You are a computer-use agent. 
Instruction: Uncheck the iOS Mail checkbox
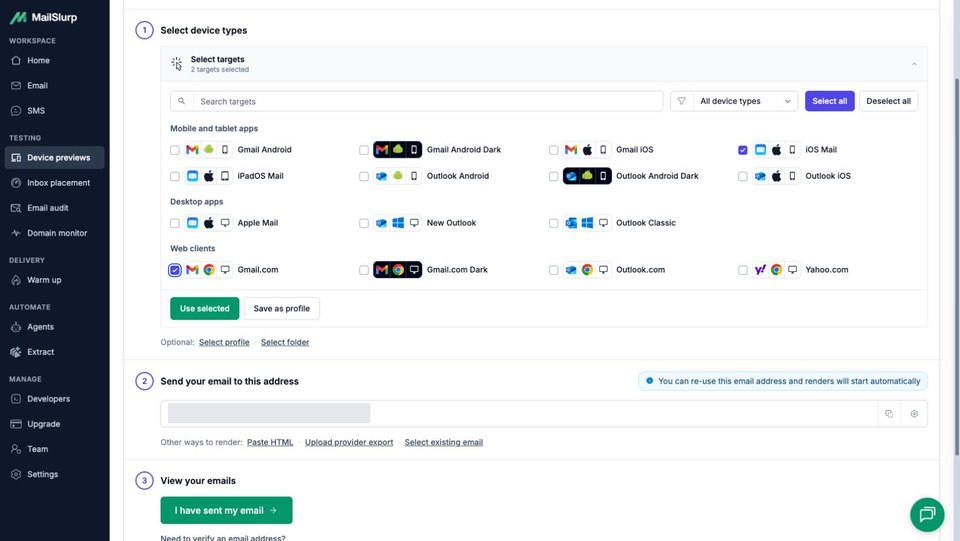point(743,150)
